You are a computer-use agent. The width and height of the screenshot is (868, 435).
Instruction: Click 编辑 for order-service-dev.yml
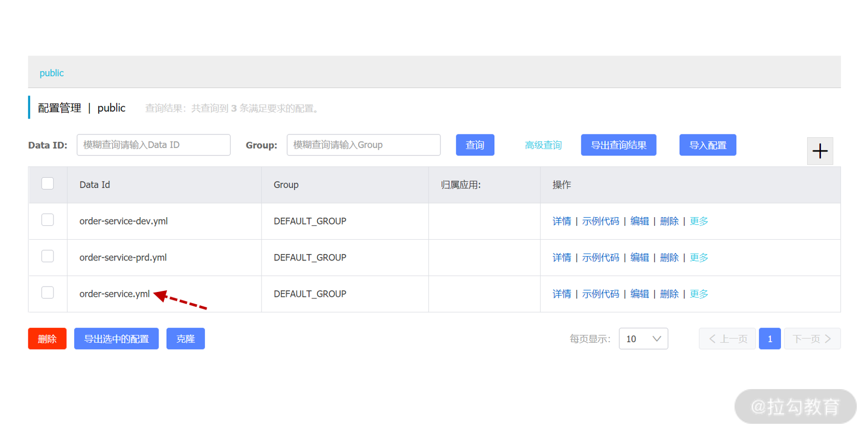(x=640, y=221)
